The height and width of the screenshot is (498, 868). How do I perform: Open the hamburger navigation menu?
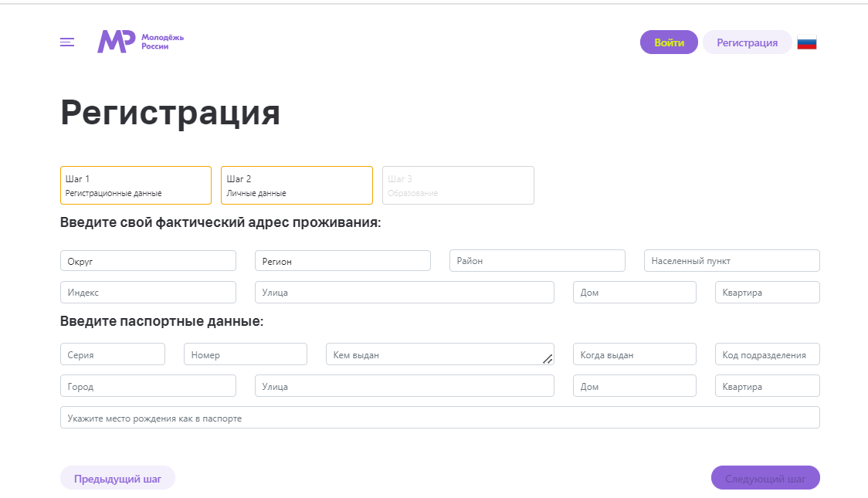point(67,42)
